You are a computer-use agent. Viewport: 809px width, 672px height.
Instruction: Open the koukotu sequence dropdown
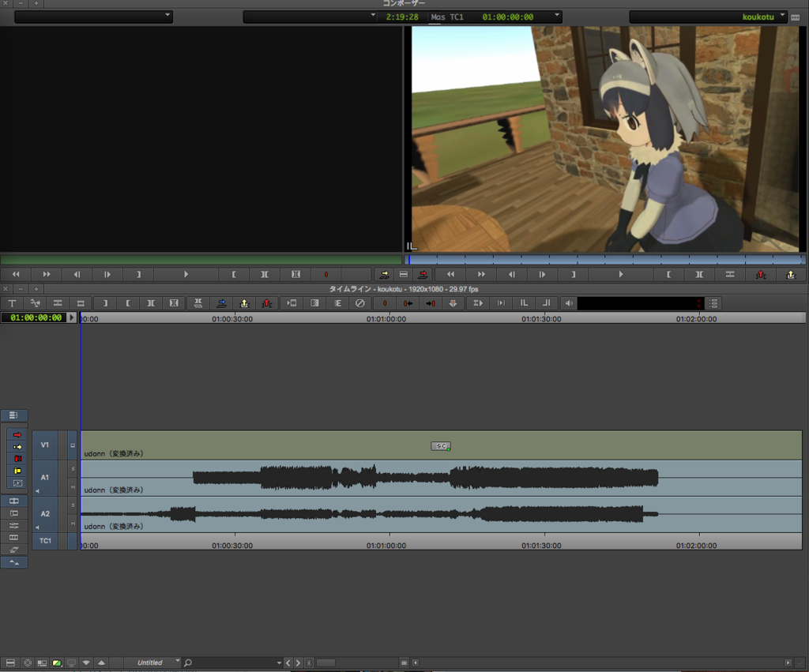click(708, 17)
